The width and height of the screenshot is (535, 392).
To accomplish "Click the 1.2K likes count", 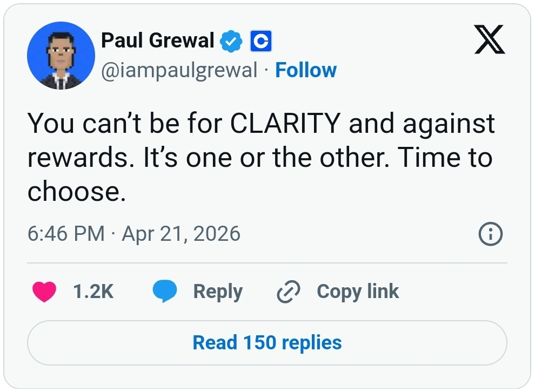I will tap(93, 292).
